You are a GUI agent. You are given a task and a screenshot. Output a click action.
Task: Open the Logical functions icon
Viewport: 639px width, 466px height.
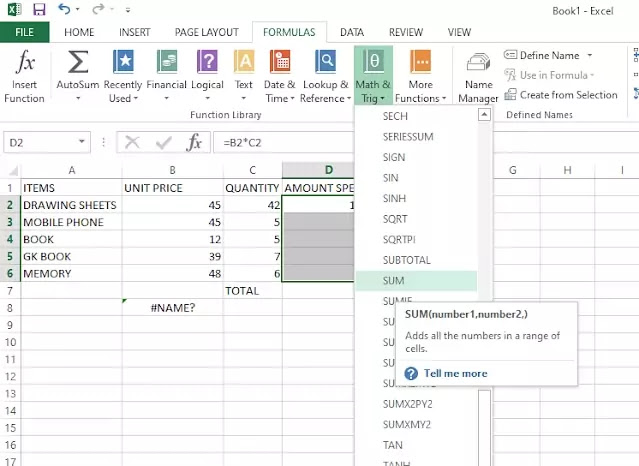click(207, 62)
